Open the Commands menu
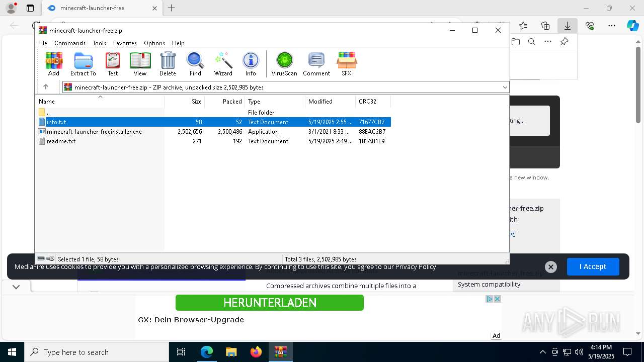644x362 pixels. [70, 43]
